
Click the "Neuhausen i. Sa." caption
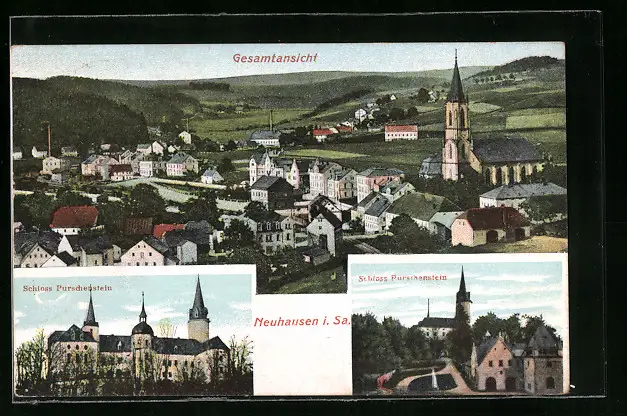[x=300, y=321]
